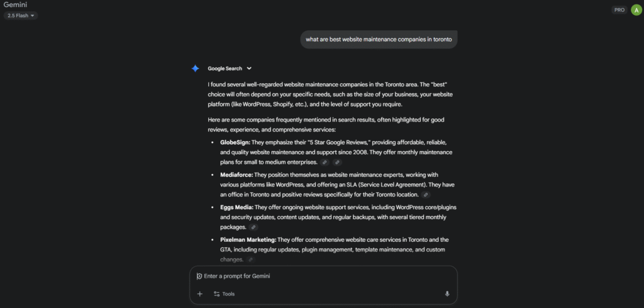Image resolution: width=644 pixels, height=308 pixels.
Task: Click the Mediaforce company name
Action: click(x=236, y=174)
